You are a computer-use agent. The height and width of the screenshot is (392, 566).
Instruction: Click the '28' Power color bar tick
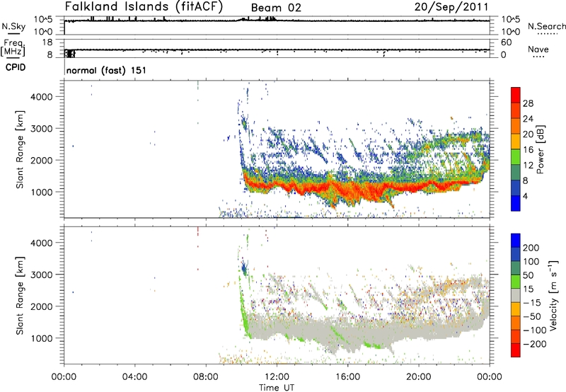[528, 103]
